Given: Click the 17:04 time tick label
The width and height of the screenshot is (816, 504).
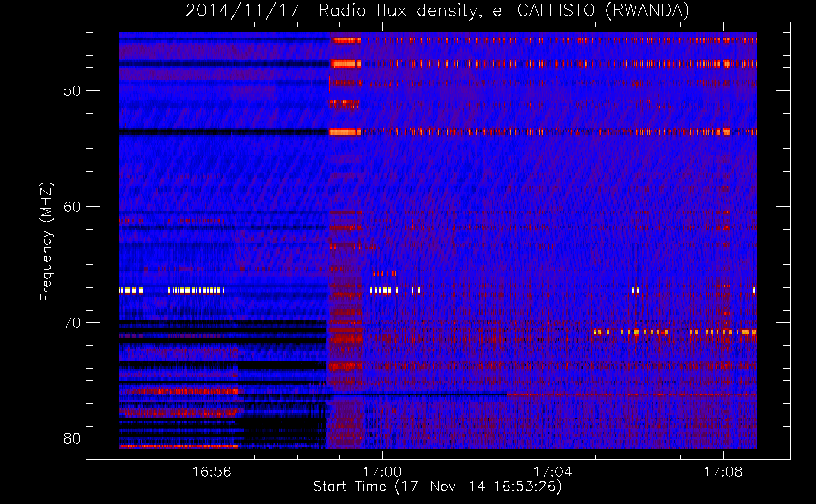Looking at the screenshot, I should [x=553, y=472].
